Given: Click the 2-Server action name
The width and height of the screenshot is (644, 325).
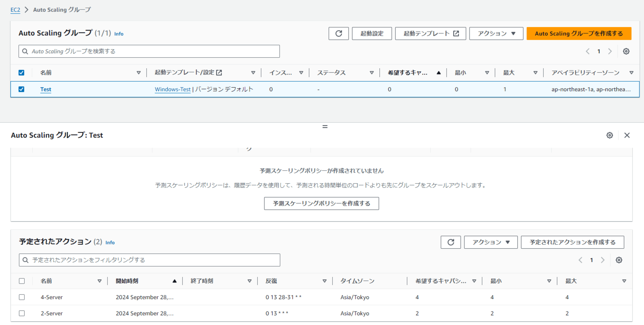Looking at the screenshot, I should pyautogui.click(x=52, y=313).
